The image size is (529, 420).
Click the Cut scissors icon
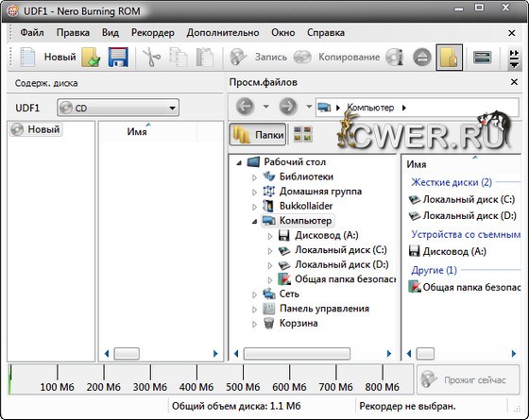point(151,58)
